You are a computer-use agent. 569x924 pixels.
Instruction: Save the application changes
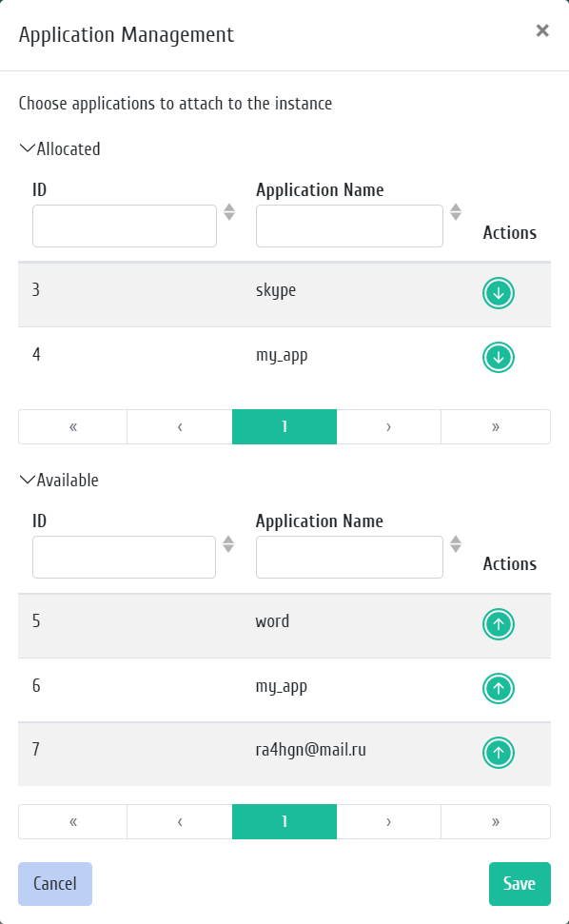tap(520, 884)
